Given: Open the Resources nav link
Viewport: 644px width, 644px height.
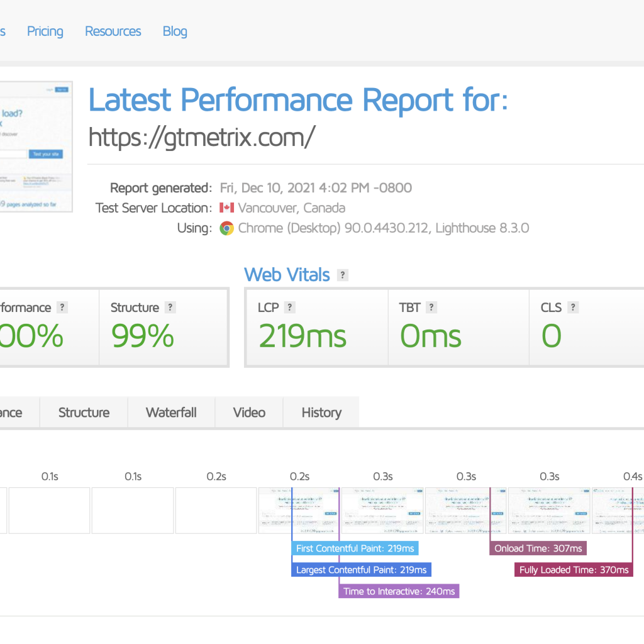Looking at the screenshot, I should tap(113, 31).
